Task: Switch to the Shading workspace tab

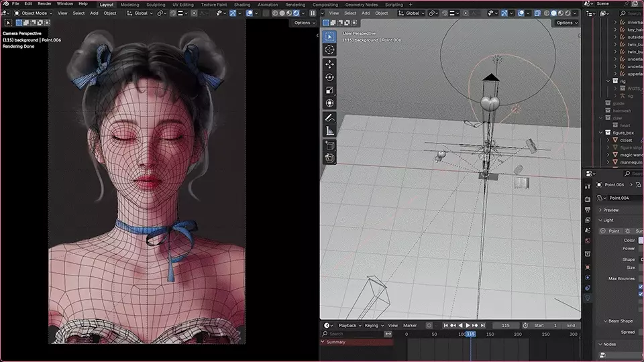Action: click(x=242, y=5)
